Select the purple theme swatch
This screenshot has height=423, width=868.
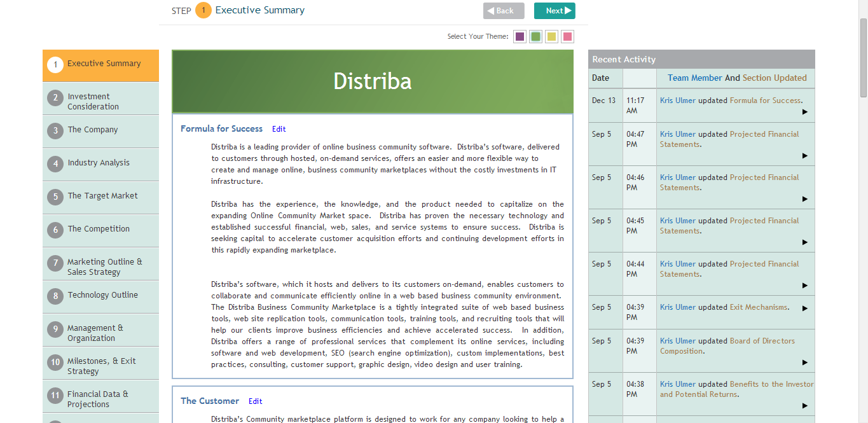point(520,37)
